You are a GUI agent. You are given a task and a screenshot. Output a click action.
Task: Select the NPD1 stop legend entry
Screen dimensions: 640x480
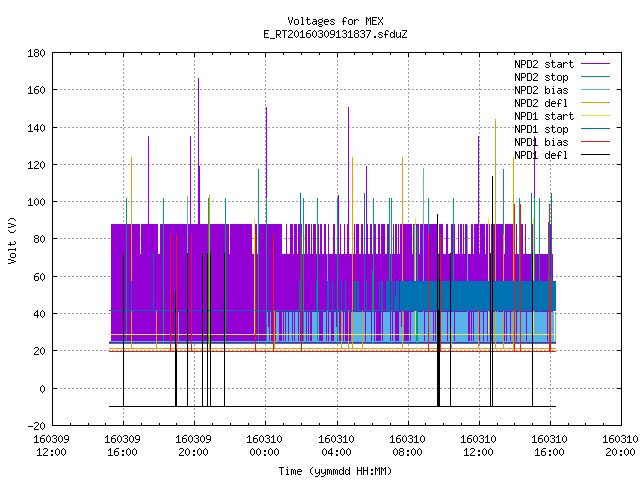(541, 129)
